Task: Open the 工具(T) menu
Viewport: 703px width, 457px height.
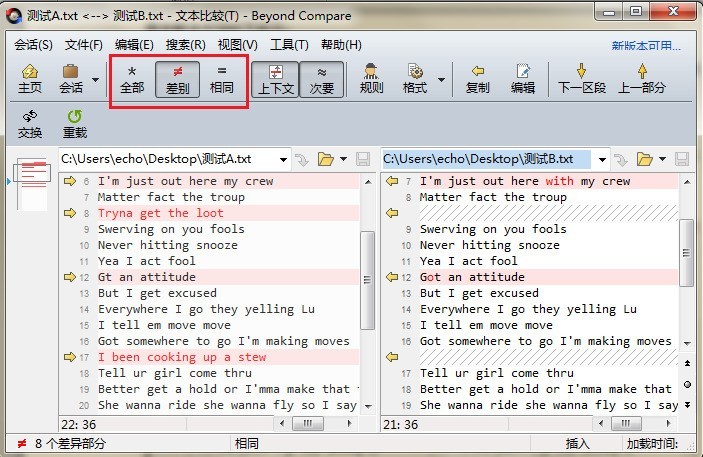Action: [x=289, y=45]
